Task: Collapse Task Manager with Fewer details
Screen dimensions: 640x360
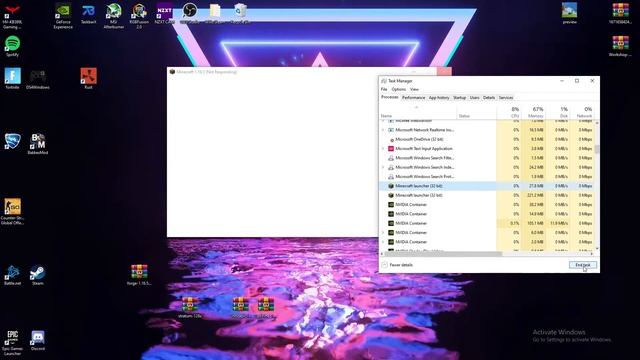Action: pyautogui.click(x=398, y=265)
